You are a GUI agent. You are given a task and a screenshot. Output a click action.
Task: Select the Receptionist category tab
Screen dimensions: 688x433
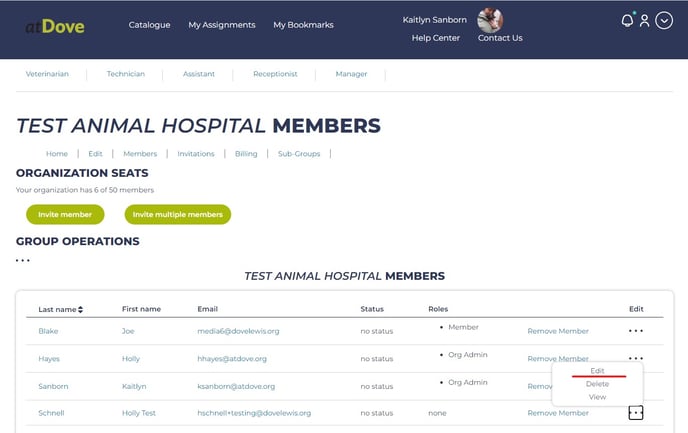tap(275, 74)
